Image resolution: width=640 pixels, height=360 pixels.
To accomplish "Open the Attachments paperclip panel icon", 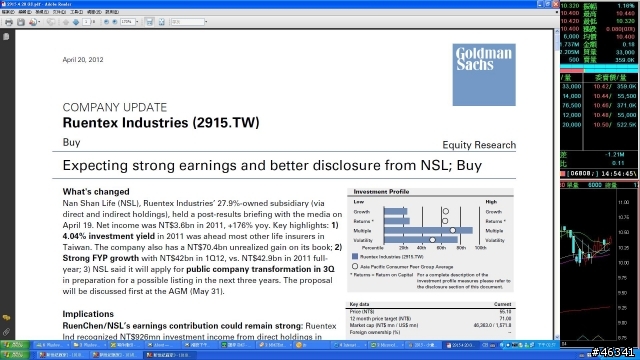I will [6, 332].
